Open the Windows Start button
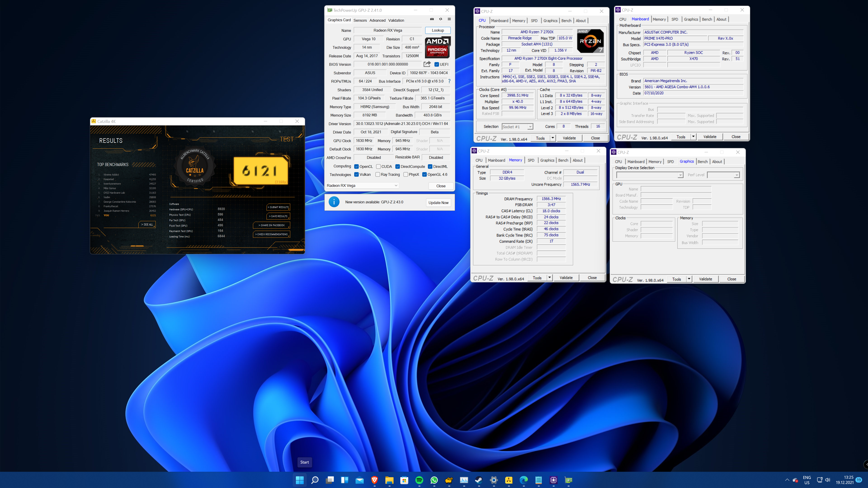The image size is (868, 488). pos(300,480)
